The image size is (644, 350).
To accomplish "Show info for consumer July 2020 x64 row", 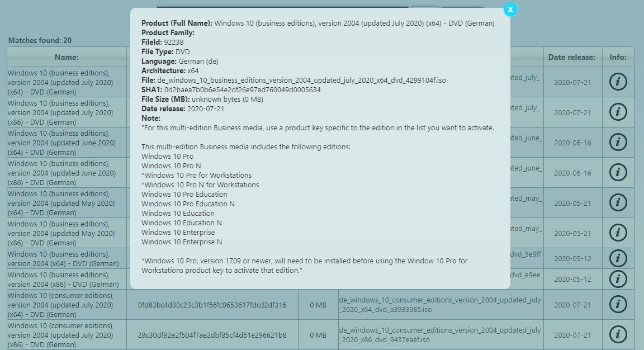I will click(618, 304).
